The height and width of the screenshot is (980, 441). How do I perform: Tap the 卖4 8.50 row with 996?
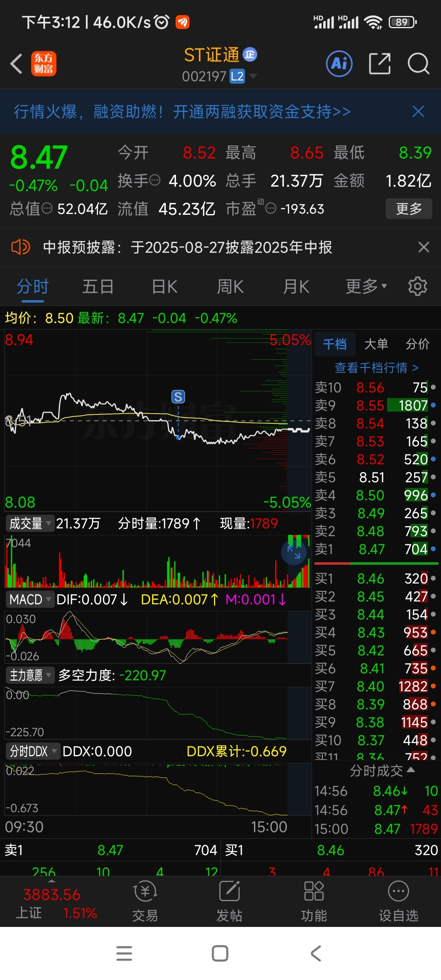click(x=376, y=495)
